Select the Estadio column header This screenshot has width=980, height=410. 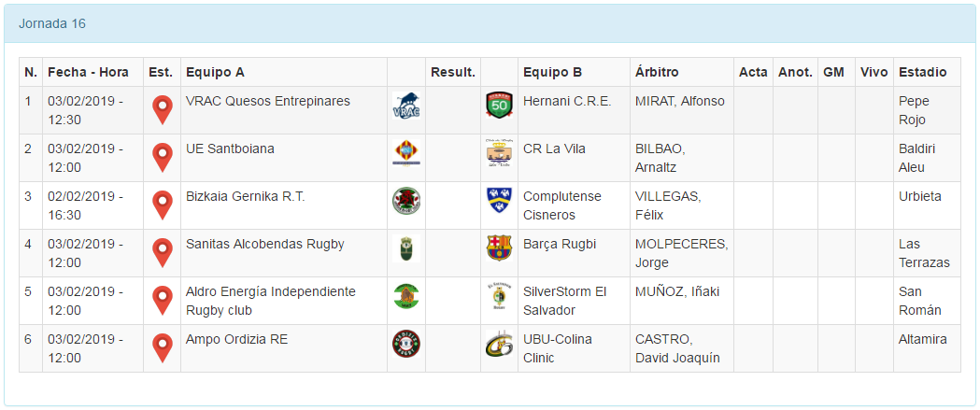[x=922, y=72]
